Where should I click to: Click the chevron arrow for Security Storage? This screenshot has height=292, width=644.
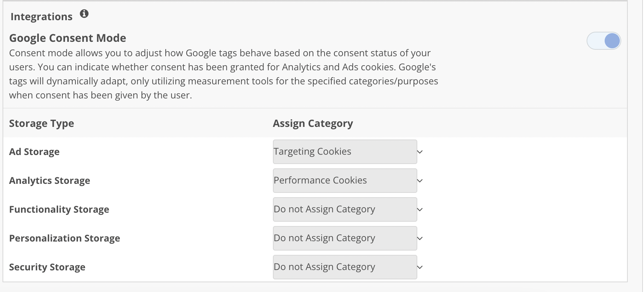420,267
